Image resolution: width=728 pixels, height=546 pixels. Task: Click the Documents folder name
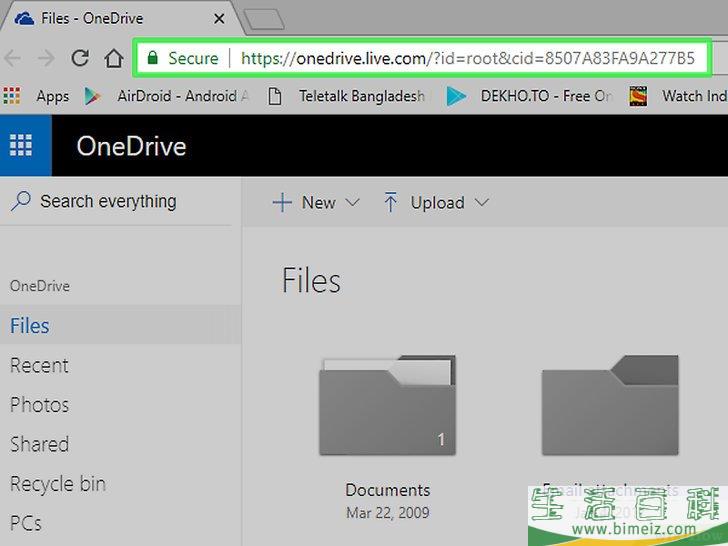coord(388,490)
